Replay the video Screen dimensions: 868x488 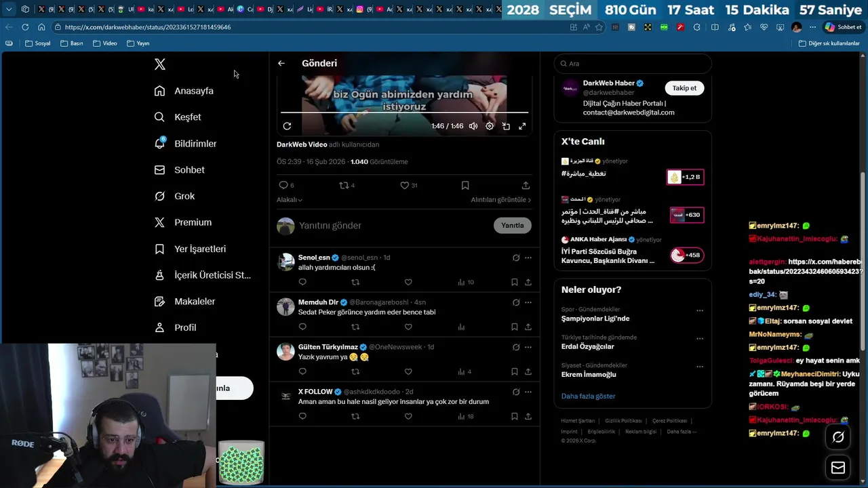pyautogui.click(x=287, y=126)
